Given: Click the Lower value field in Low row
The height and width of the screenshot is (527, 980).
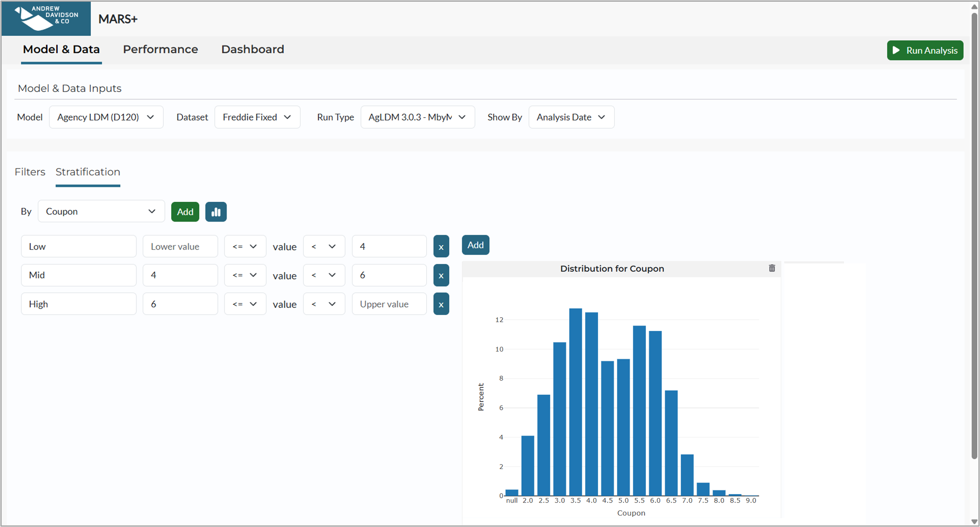Looking at the screenshot, I should point(181,247).
